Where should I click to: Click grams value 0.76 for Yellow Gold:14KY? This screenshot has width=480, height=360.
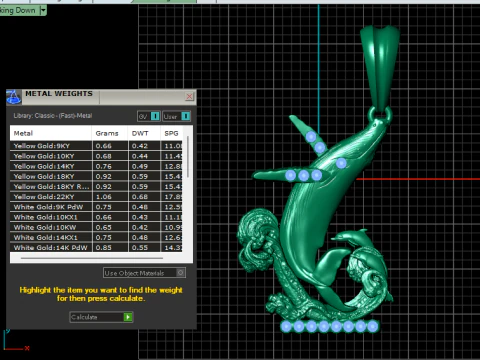tap(104, 166)
